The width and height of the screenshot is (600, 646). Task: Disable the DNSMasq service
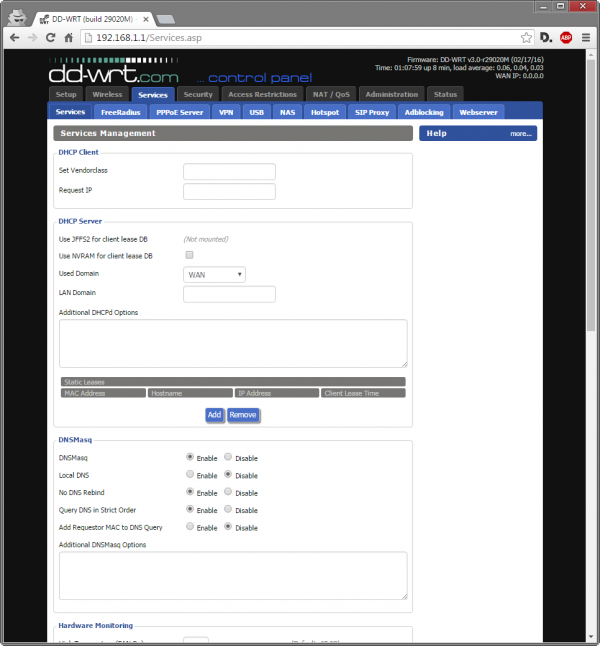[228, 457]
